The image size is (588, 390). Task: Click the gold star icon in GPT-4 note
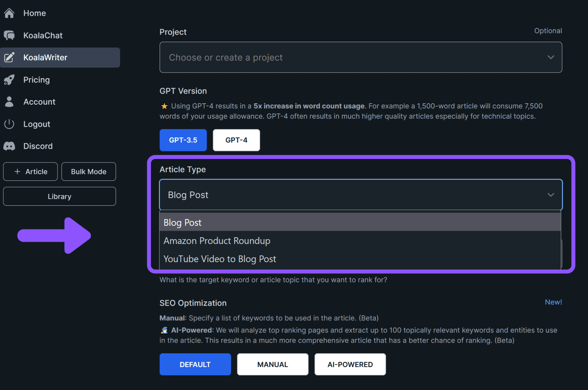click(164, 106)
